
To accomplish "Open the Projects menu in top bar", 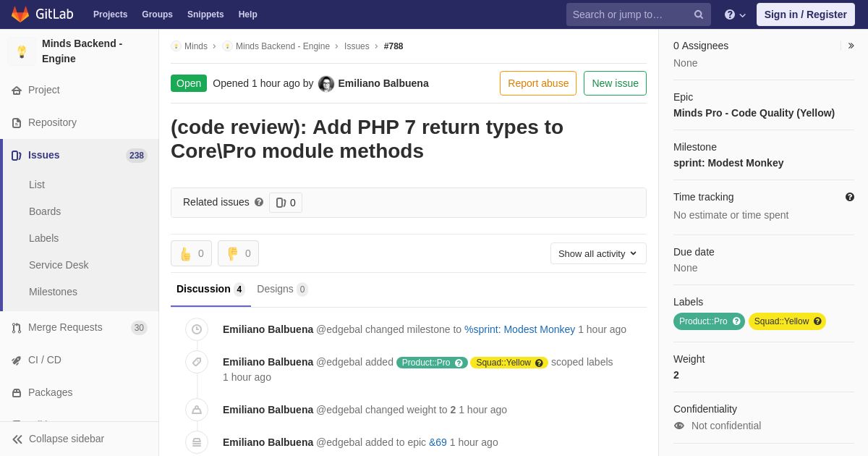I will tap(110, 14).
